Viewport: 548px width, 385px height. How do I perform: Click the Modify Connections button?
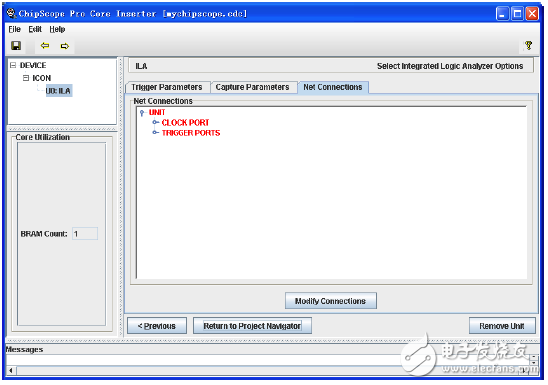pos(331,301)
